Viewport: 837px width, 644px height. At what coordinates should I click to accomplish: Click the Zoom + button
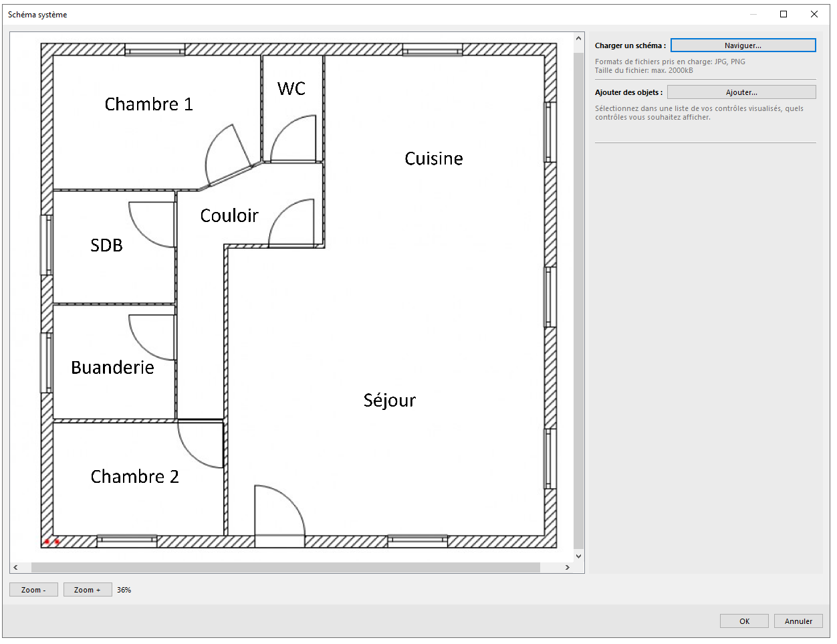click(x=88, y=590)
